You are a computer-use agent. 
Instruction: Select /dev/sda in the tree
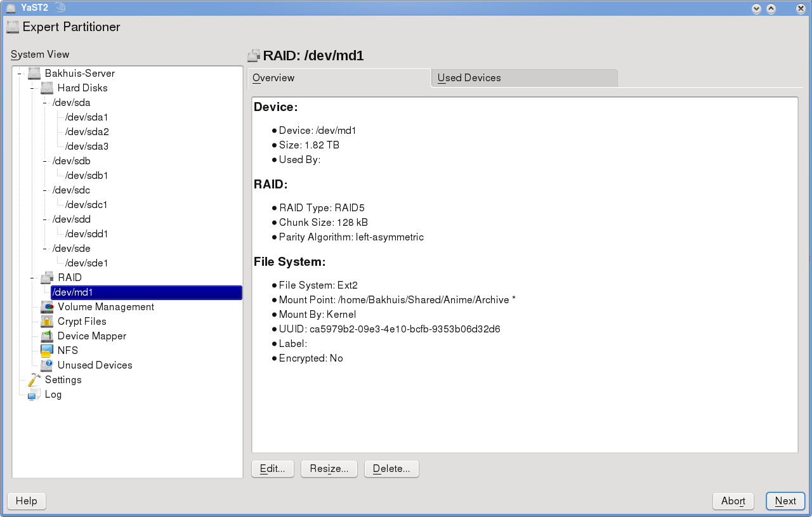(72, 103)
